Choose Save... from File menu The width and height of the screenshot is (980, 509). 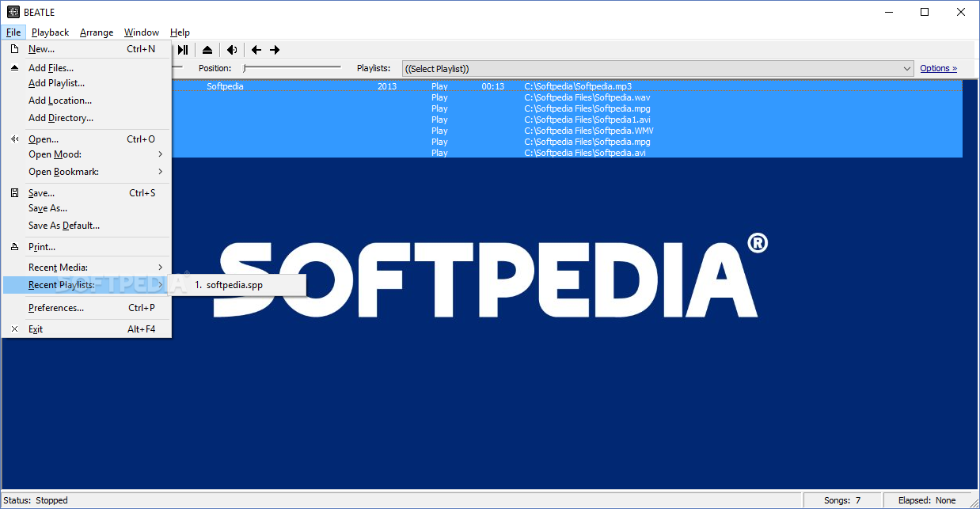(86, 193)
